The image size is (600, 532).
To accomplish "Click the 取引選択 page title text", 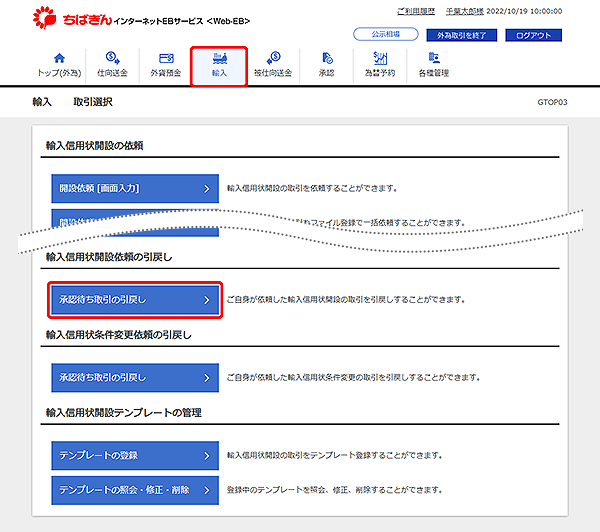I will pyautogui.click(x=93, y=102).
